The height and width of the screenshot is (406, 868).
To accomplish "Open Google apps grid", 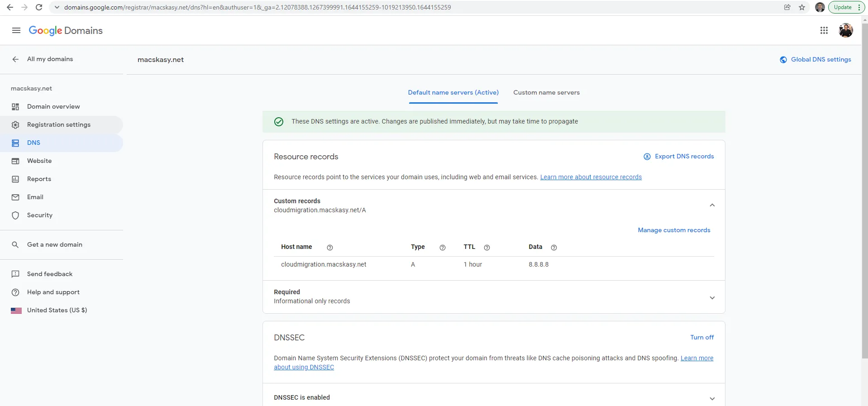I will (824, 30).
